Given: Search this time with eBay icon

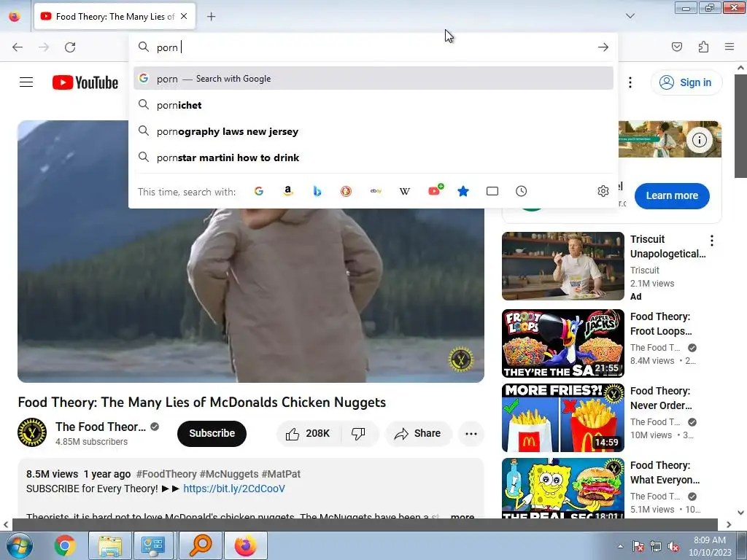Looking at the screenshot, I should [376, 191].
